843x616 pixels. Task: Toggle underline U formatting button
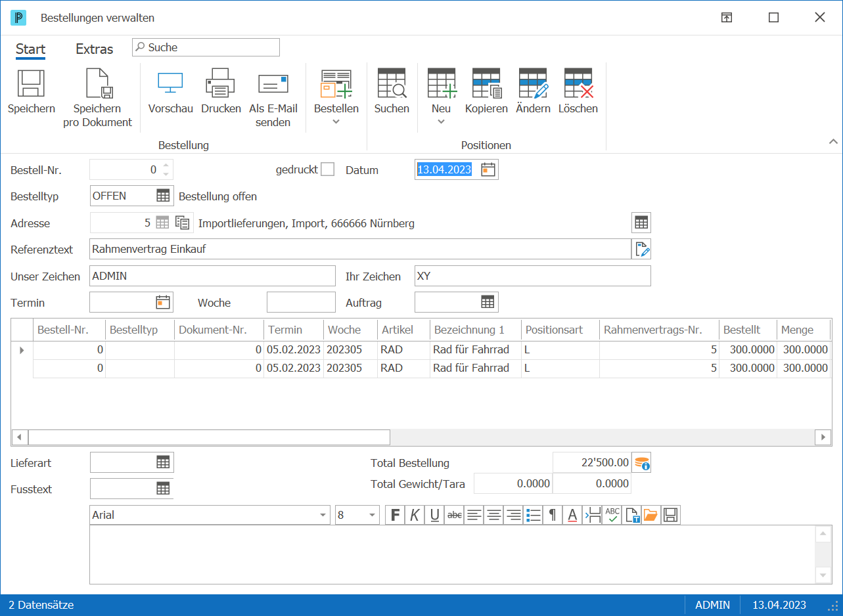pos(434,515)
